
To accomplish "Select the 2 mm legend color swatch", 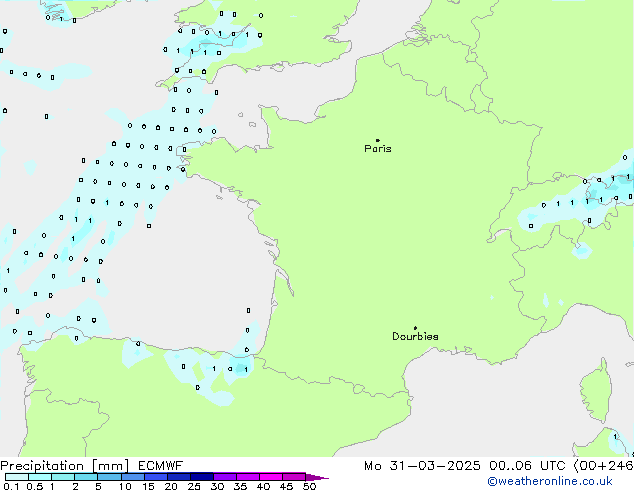I will pyautogui.click(x=86, y=477).
